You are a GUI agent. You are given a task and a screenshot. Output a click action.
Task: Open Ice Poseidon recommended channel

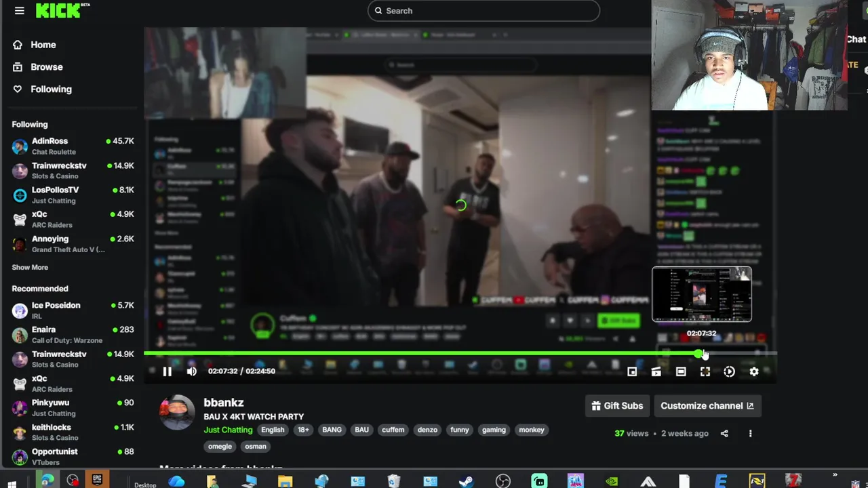point(73,310)
